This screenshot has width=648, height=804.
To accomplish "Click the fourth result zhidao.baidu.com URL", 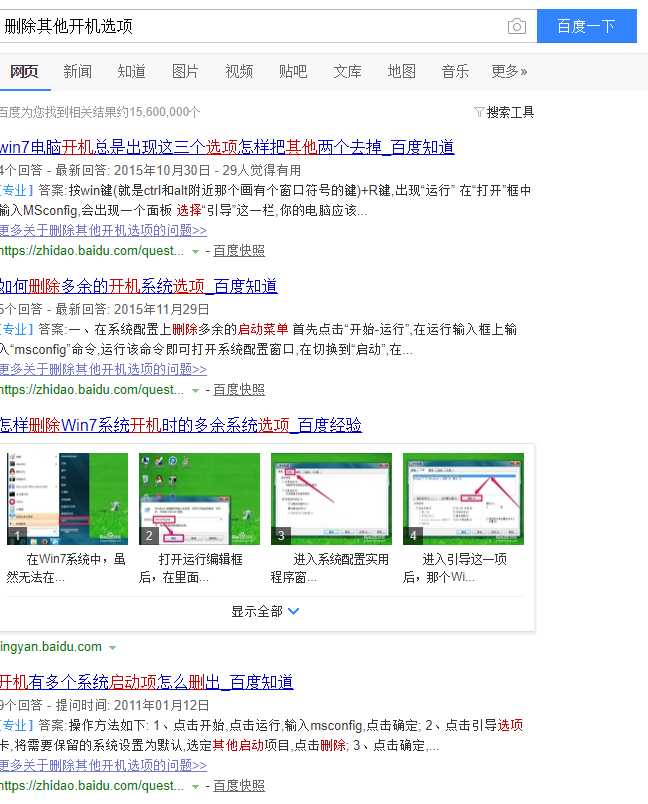I will [x=92, y=786].
